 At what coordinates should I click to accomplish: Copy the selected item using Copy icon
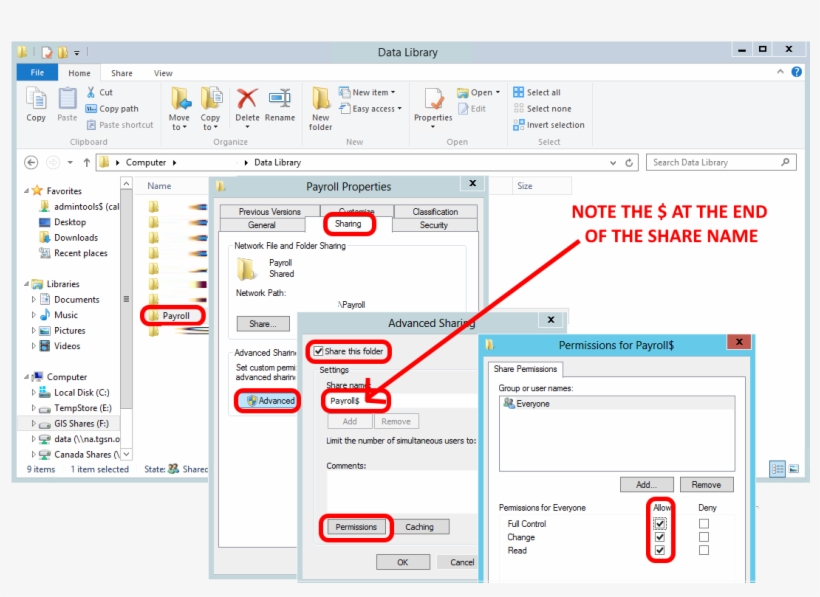[x=35, y=103]
